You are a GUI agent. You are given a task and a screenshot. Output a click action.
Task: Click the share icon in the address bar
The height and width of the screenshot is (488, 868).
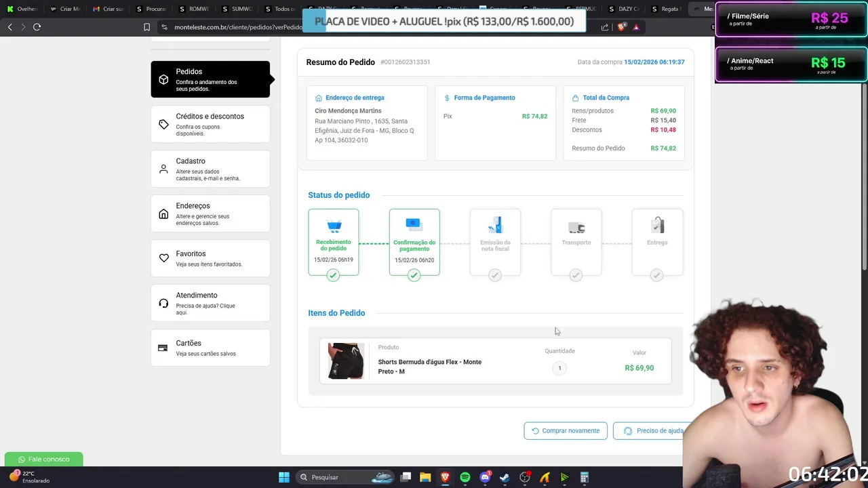[x=605, y=27]
